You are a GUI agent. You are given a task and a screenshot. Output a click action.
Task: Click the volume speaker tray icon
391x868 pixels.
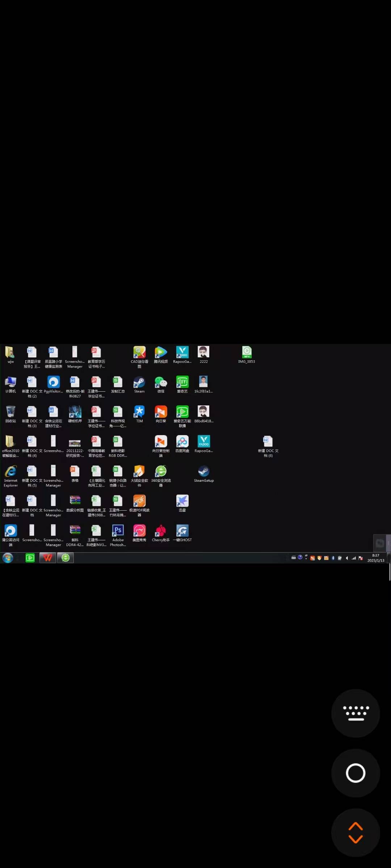pyautogui.click(x=347, y=558)
